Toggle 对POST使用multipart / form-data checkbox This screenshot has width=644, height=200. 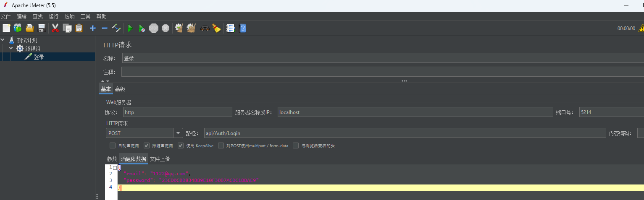(x=221, y=145)
